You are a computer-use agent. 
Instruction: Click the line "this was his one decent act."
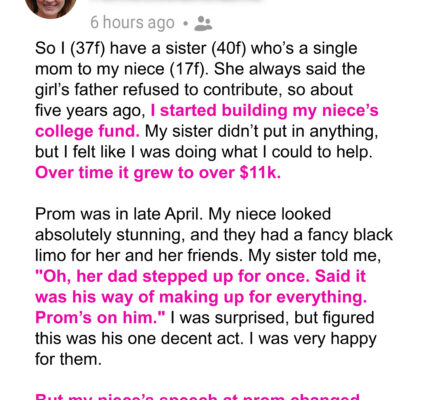coord(138,338)
